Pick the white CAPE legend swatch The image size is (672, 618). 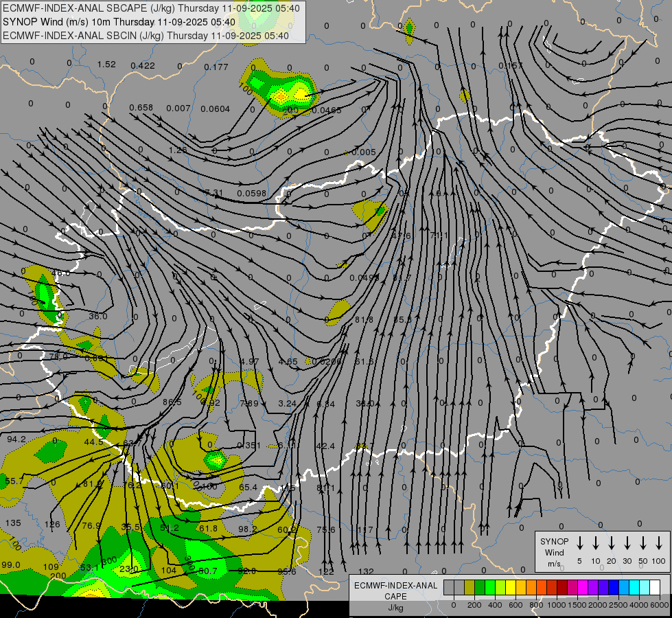click(655, 588)
